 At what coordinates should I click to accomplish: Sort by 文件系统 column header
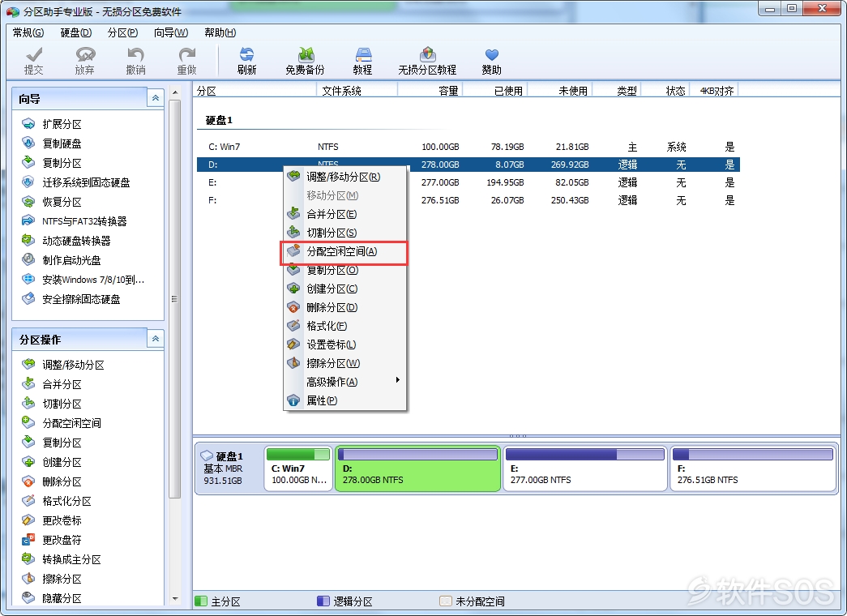pos(357,91)
